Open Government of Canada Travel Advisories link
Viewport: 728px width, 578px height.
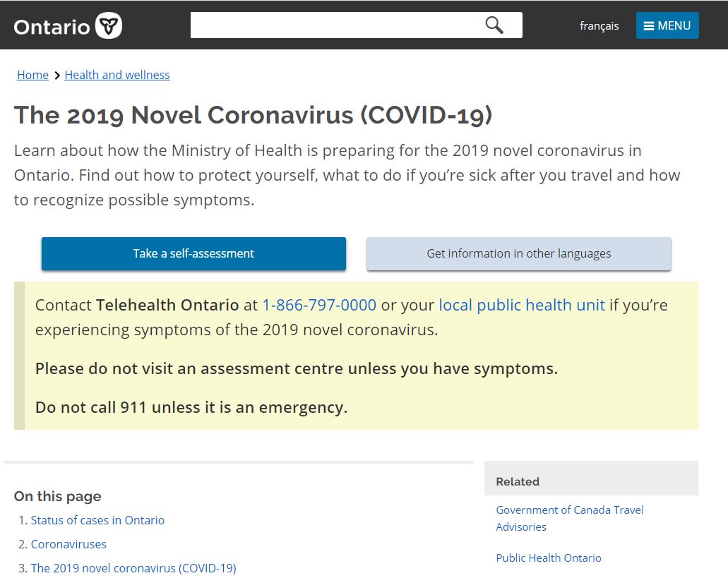[x=570, y=518]
